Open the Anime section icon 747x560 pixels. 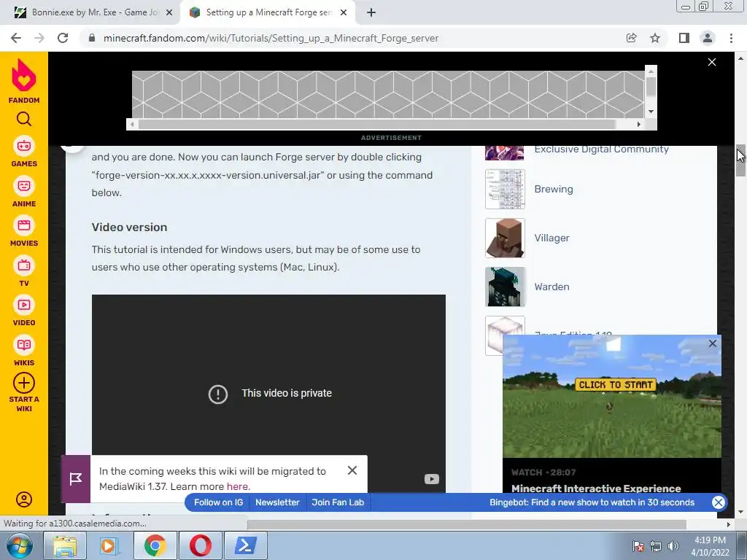tap(24, 186)
